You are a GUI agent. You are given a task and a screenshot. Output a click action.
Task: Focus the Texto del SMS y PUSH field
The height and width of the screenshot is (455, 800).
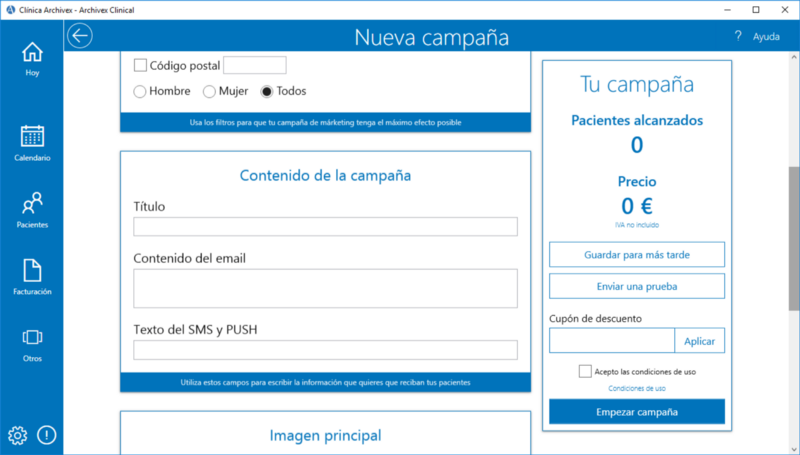tap(326, 350)
